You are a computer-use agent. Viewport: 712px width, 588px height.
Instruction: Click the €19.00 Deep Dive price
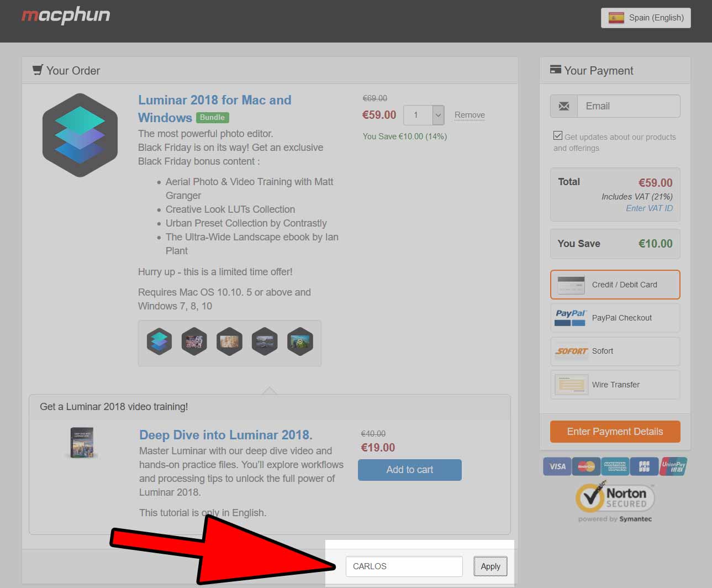(x=378, y=448)
